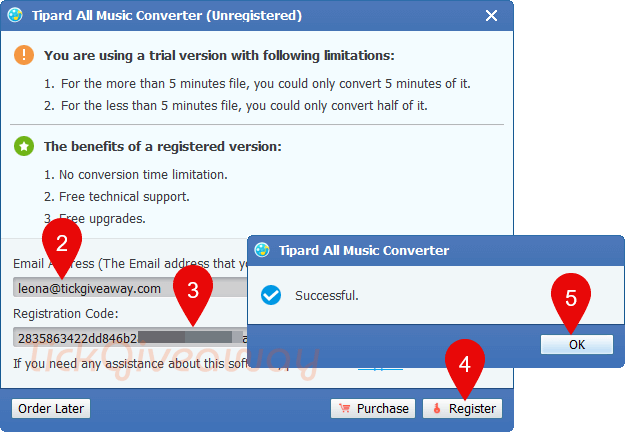The image size is (625, 432).
Task: Click the first limitation about 5 minutes file
Action: pos(257,84)
